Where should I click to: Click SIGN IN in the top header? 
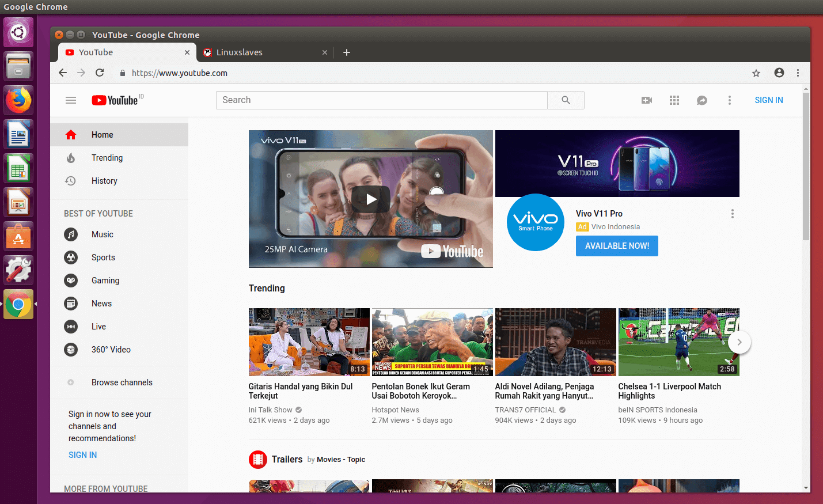(769, 100)
